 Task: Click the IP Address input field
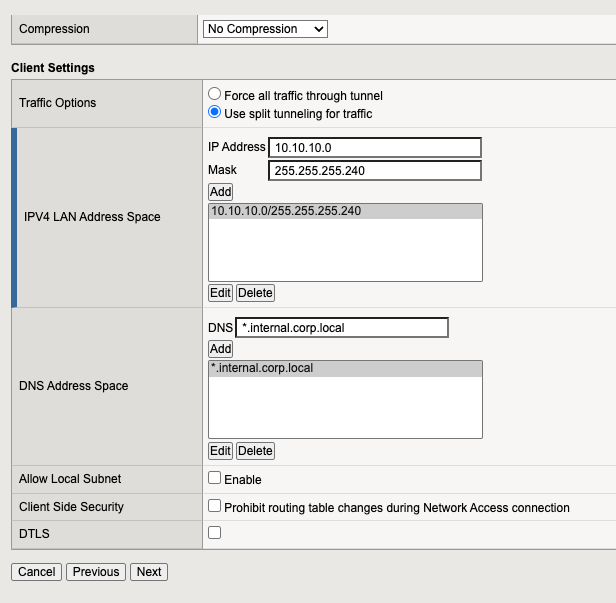click(375, 147)
